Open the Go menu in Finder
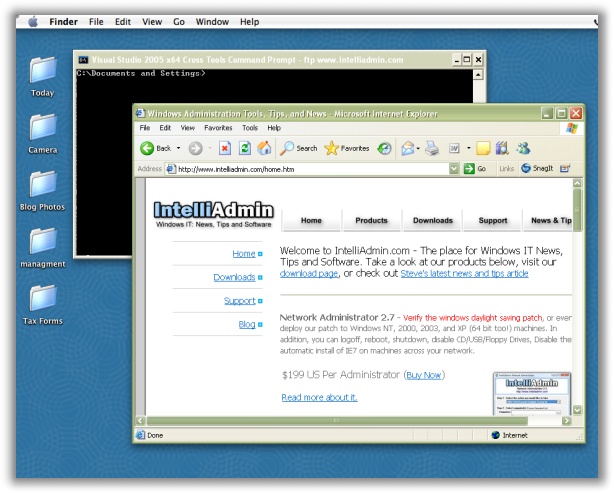Image resolution: width=614 pixels, height=493 pixels. 179,22
